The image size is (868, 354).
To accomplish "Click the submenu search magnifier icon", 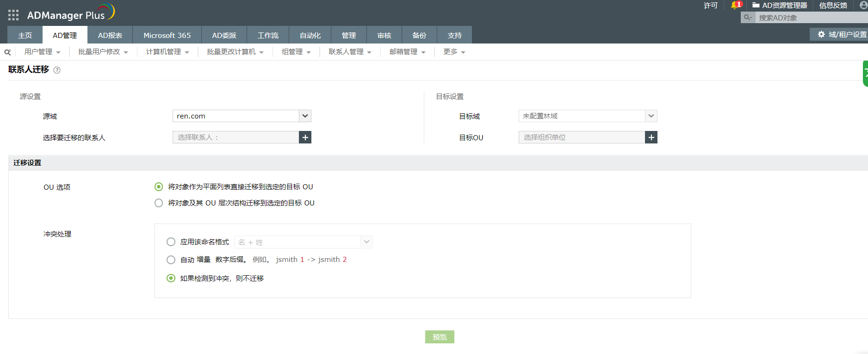I will pos(7,52).
